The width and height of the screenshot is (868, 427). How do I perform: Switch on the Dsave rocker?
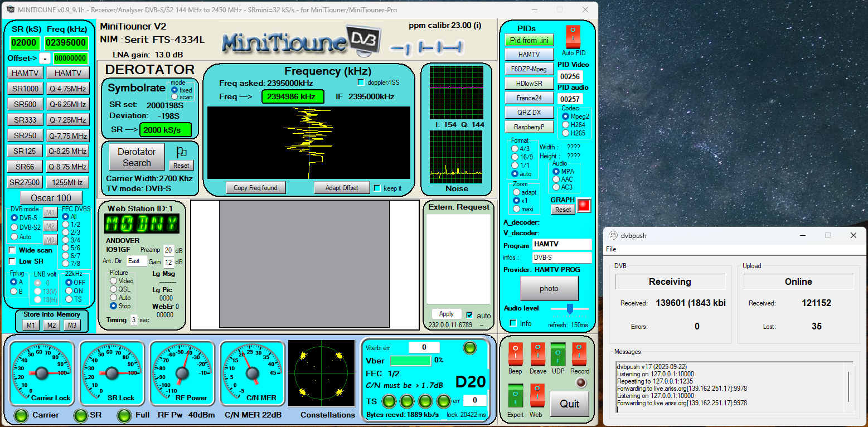click(x=538, y=355)
